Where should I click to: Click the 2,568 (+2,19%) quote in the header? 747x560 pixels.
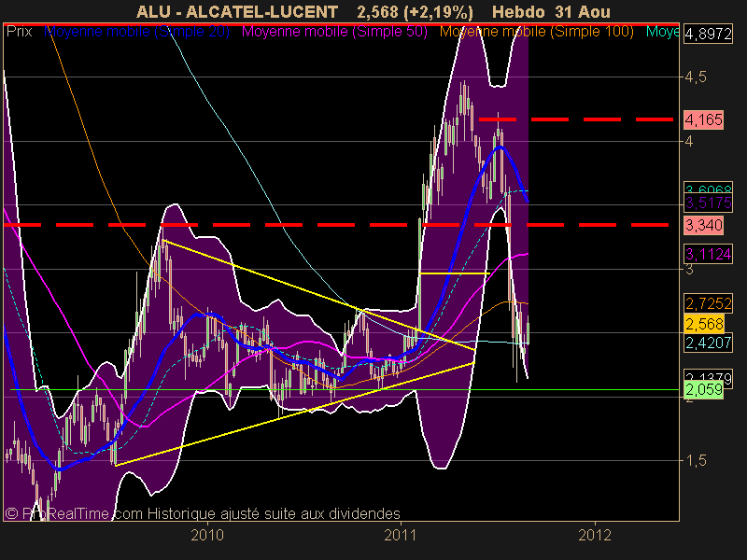(x=415, y=11)
